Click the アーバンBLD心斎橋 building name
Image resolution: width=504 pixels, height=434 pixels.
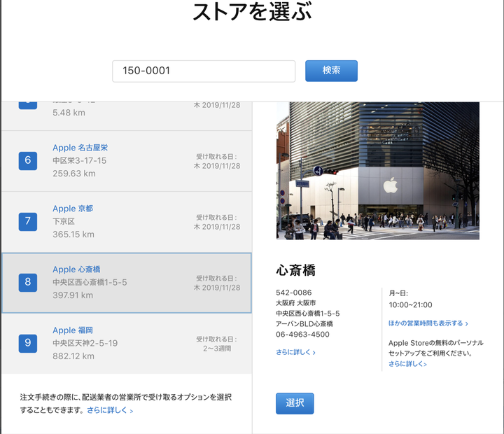pyautogui.click(x=304, y=323)
